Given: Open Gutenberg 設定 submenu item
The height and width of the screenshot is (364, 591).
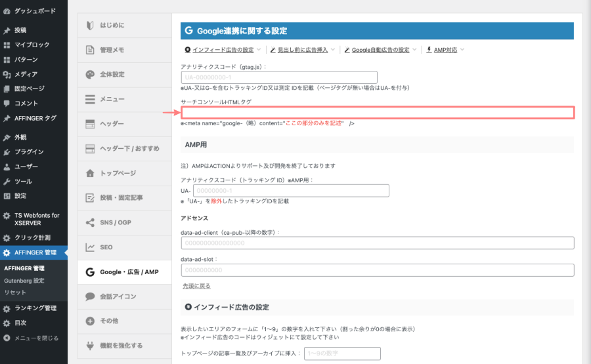Looking at the screenshot, I should [24, 281].
